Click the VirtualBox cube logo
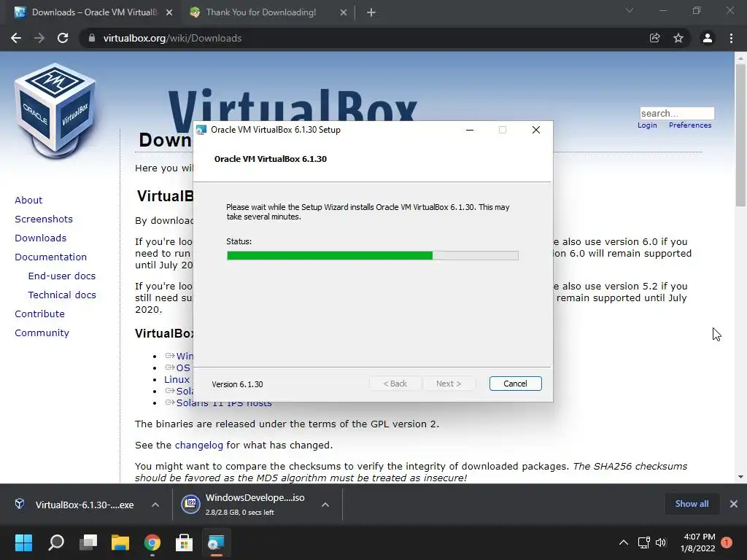The image size is (747, 560). [55, 111]
